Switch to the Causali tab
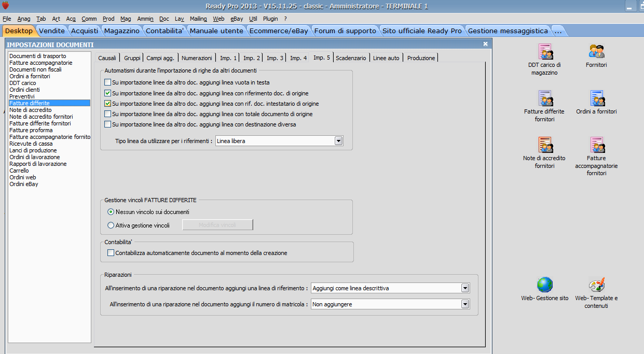644x354 pixels. (107, 58)
